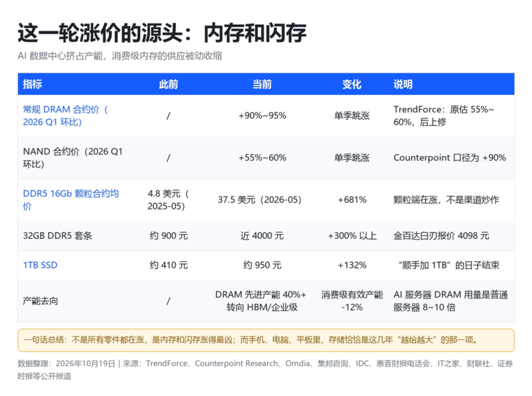Click the 当前 column header
Image resolution: width=532 pixels, height=396 pixels.
[262, 84]
